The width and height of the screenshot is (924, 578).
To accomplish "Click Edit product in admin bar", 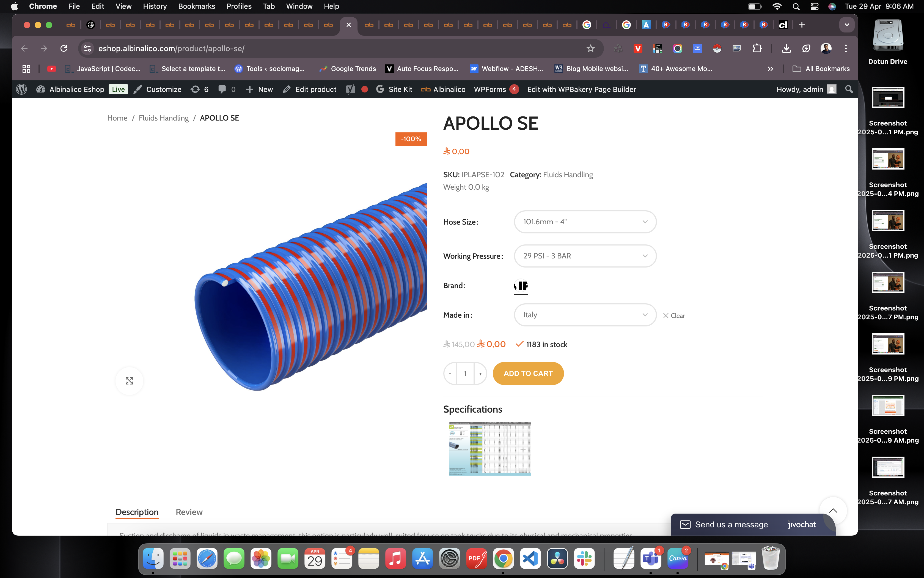I will [x=310, y=89].
